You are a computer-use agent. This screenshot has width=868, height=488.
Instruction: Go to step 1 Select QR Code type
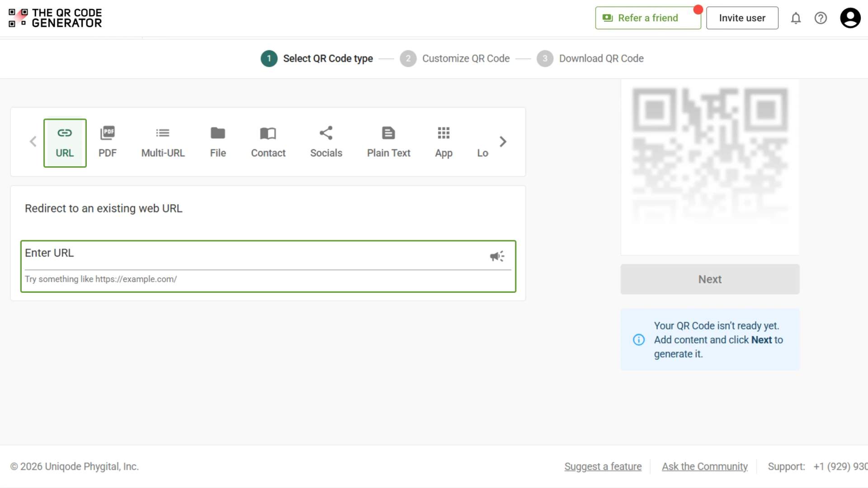(317, 59)
